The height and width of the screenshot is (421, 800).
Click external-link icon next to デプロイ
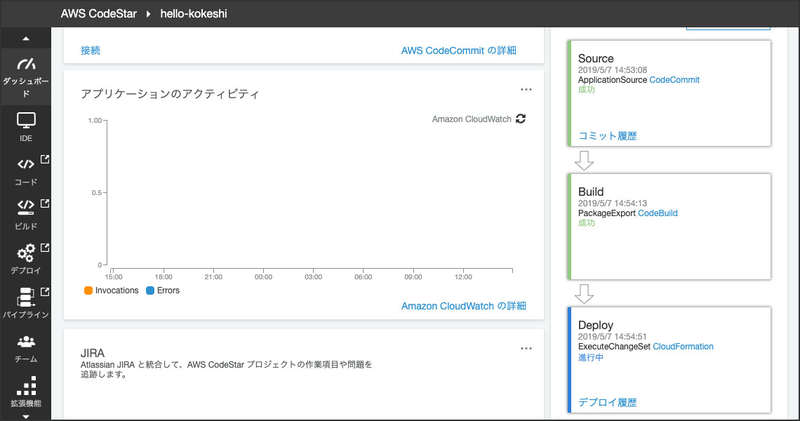click(x=45, y=247)
